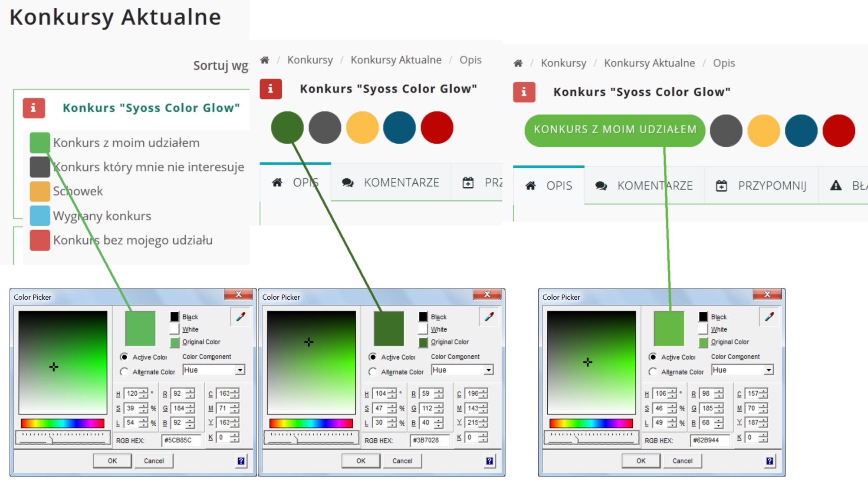The width and height of the screenshot is (868, 490).
Task: Click help question mark in middle Color Picker
Action: 489,461
